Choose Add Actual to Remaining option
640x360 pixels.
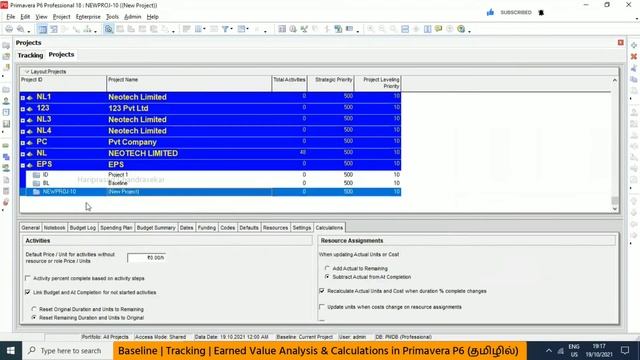327,268
